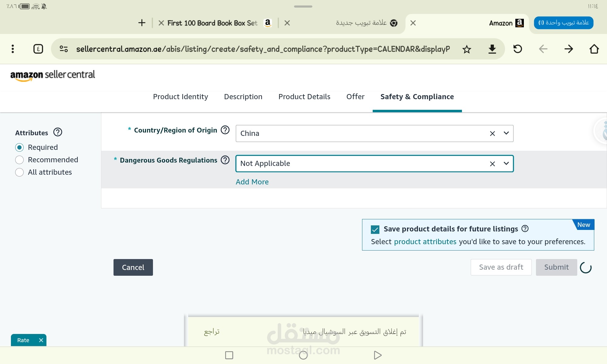Open new browser tab with plus icon
Image resolution: width=607 pixels, height=364 pixels.
point(142,23)
